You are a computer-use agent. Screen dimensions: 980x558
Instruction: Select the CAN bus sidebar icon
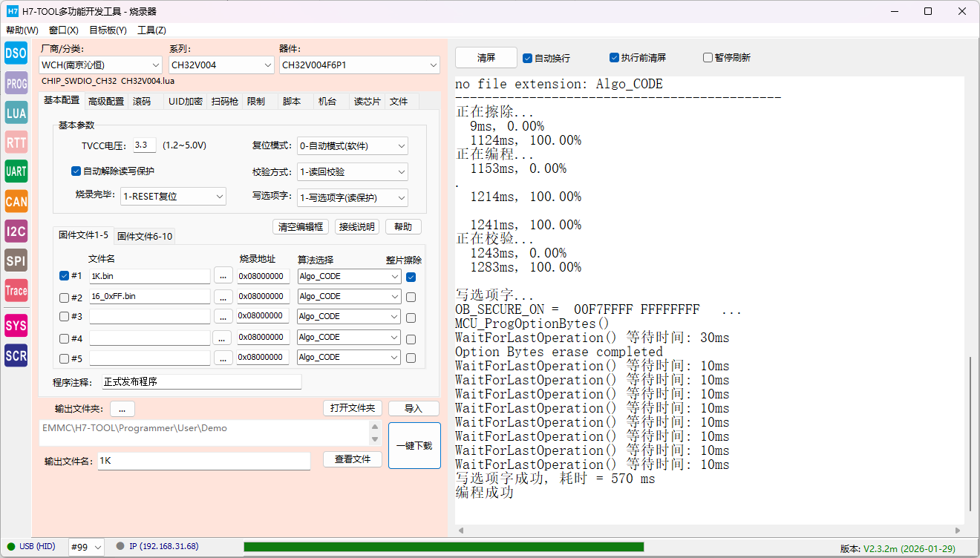[x=16, y=201]
